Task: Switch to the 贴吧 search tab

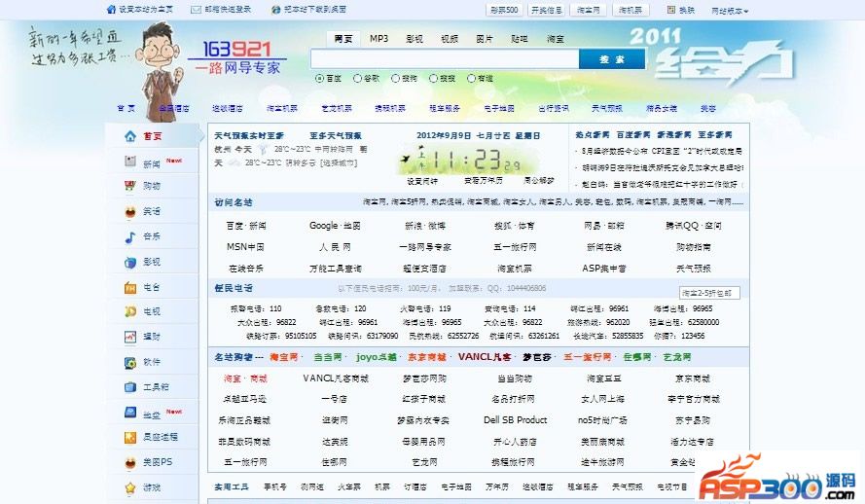Action: point(520,39)
